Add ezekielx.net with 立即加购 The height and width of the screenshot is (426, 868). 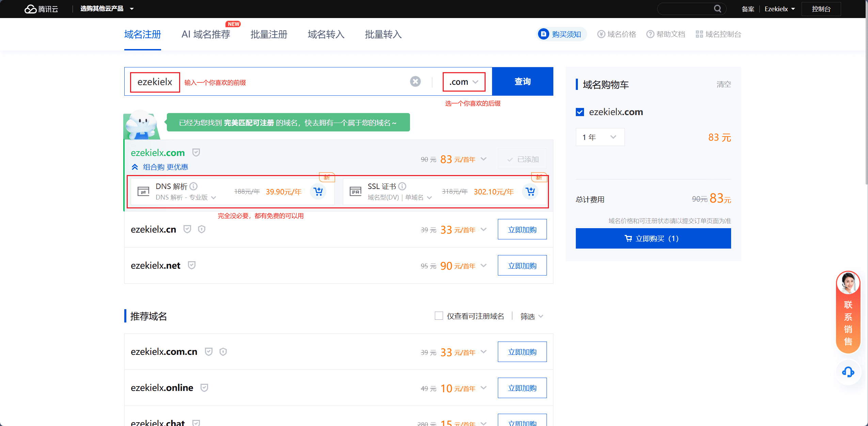[522, 266]
